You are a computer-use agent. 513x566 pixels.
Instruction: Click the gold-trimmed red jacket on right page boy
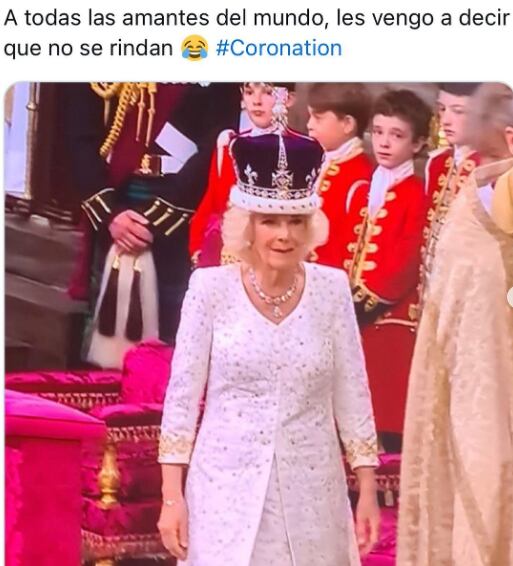tap(451, 188)
